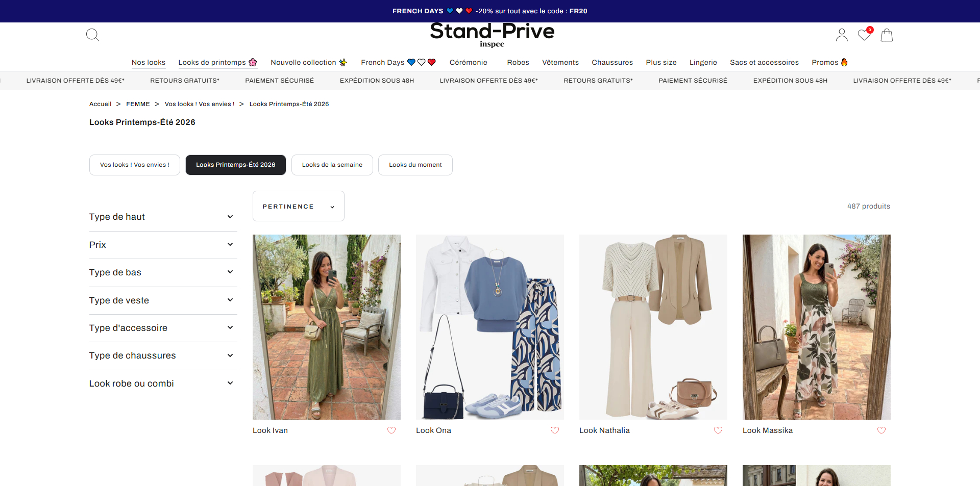Image resolution: width=980 pixels, height=486 pixels.
Task: Open the Pertinence sort dropdown
Action: pos(299,206)
